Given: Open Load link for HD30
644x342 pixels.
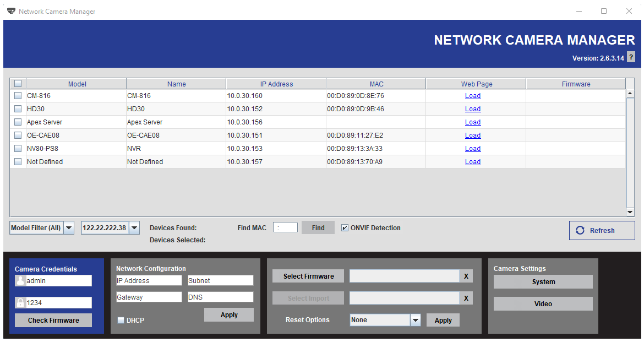Looking at the screenshot, I should click(473, 109).
